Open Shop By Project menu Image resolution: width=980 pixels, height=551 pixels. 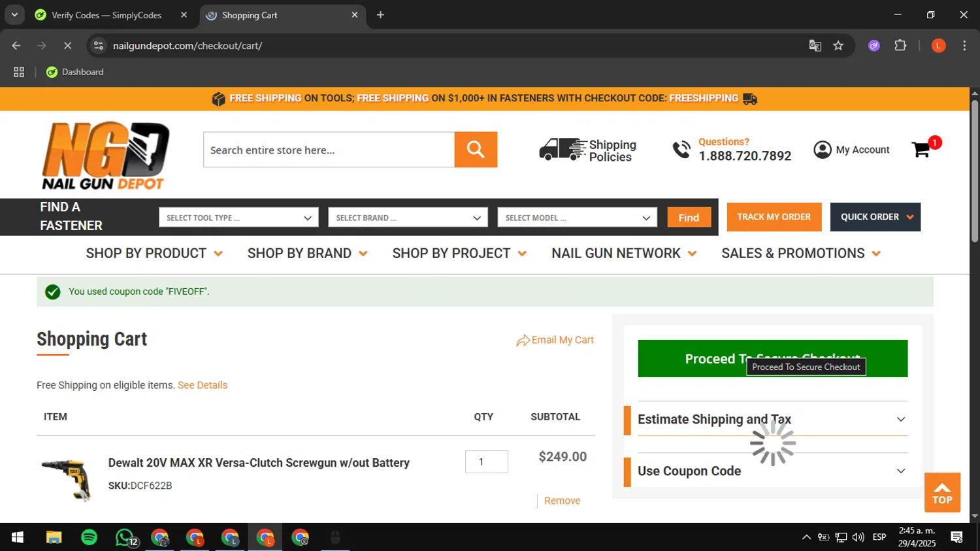click(x=459, y=254)
